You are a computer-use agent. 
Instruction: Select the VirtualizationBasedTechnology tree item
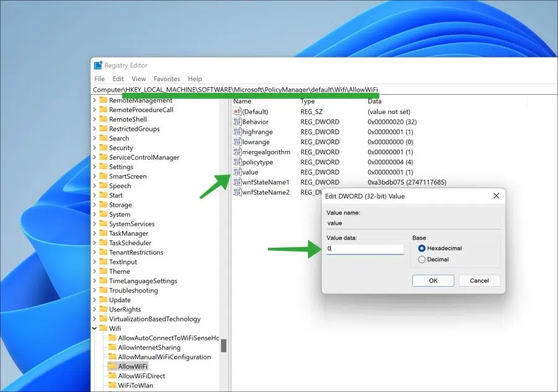pos(155,319)
